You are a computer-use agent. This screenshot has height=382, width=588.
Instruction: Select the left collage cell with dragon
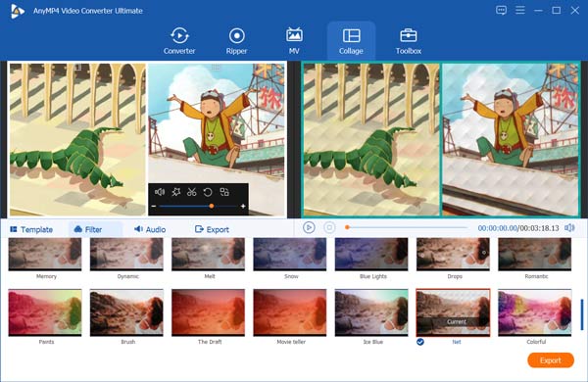(x=76, y=139)
